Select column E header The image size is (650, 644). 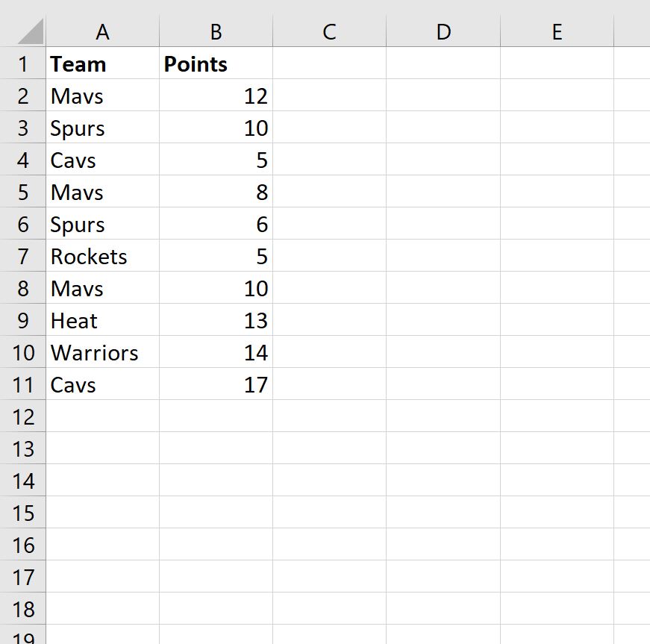point(557,31)
